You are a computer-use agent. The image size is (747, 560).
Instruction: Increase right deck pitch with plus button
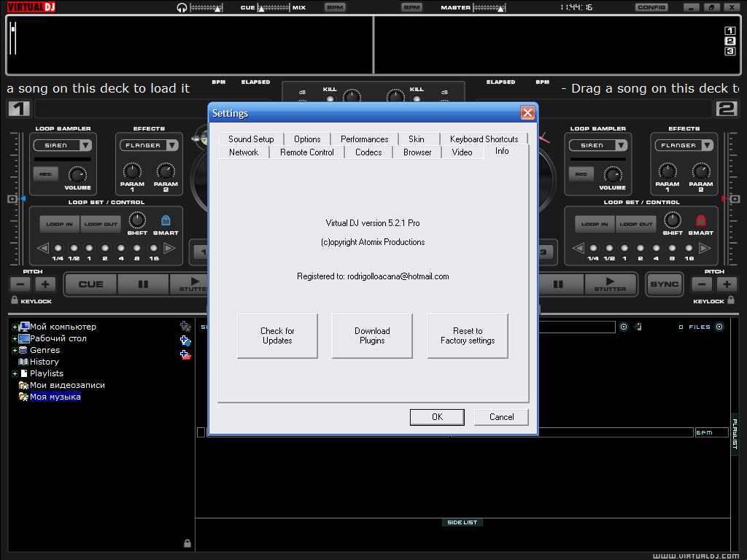click(x=727, y=285)
